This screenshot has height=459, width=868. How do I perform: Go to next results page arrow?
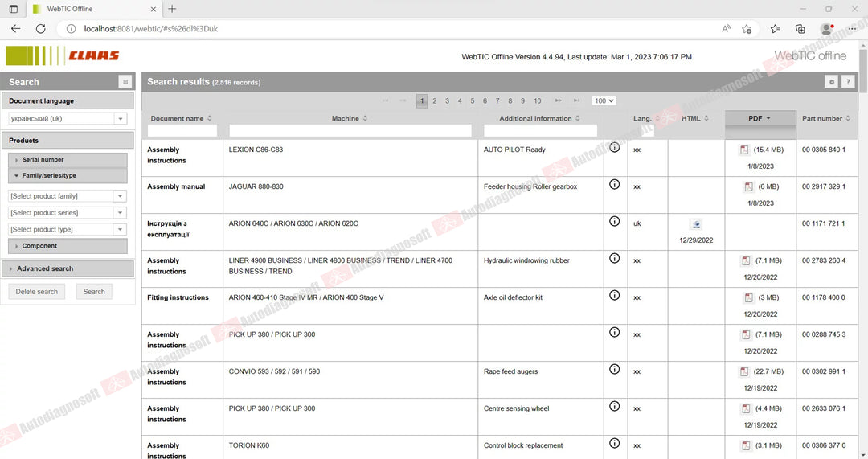pyautogui.click(x=558, y=100)
